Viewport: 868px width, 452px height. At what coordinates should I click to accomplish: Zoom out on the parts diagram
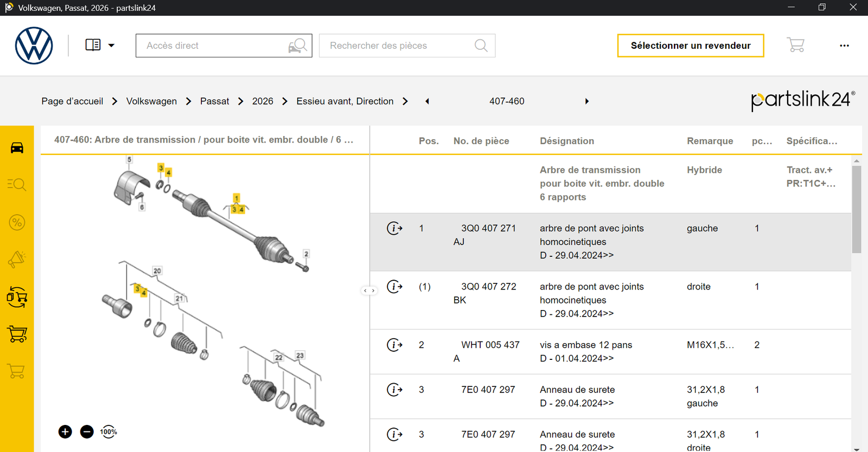pos(87,432)
